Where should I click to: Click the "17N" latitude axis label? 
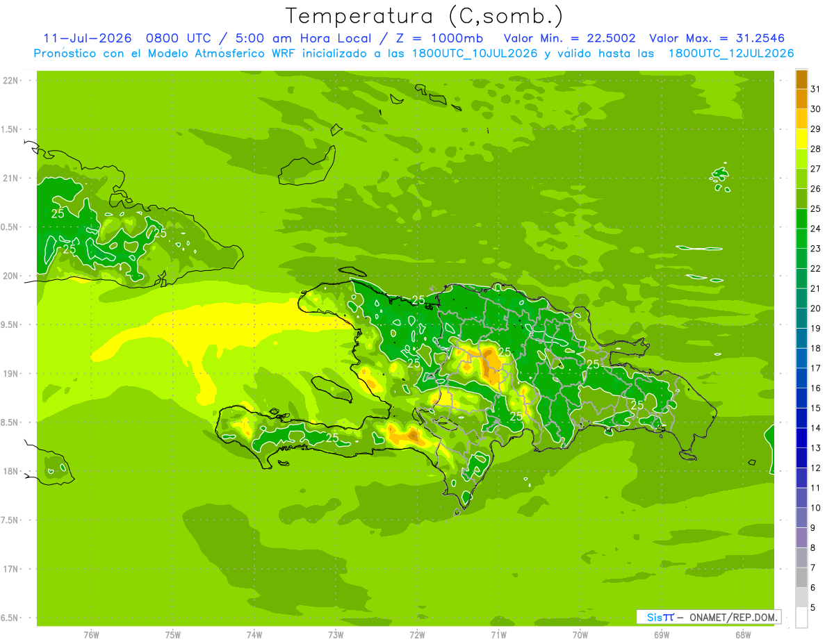tap(12, 570)
